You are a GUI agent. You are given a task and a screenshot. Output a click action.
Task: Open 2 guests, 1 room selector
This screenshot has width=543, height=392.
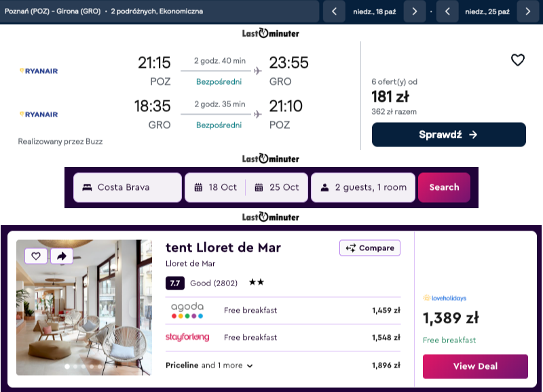[363, 187]
